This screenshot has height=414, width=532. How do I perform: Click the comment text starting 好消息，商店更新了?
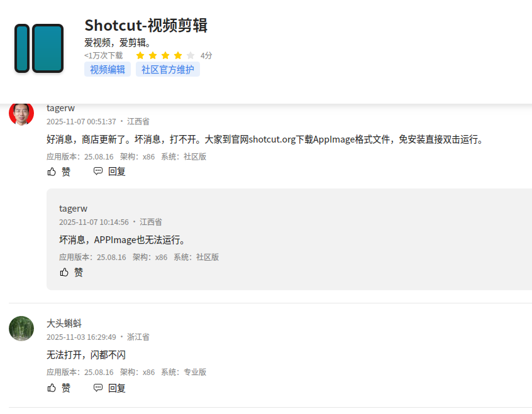tap(265, 139)
